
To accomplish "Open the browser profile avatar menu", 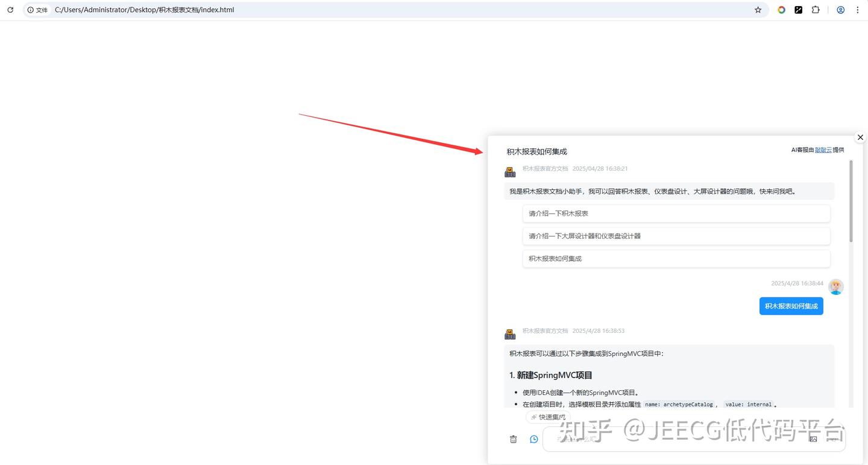I will pyautogui.click(x=840, y=10).
